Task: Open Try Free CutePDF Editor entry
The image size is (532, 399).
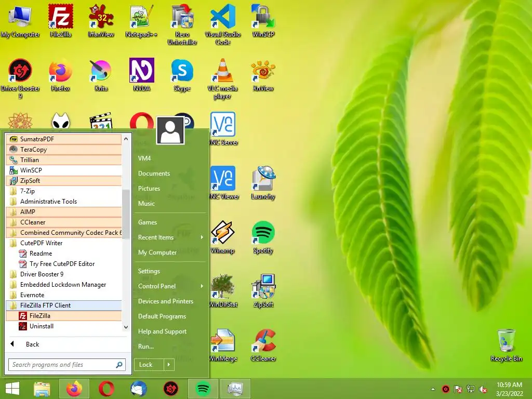Action: point(64,263)
